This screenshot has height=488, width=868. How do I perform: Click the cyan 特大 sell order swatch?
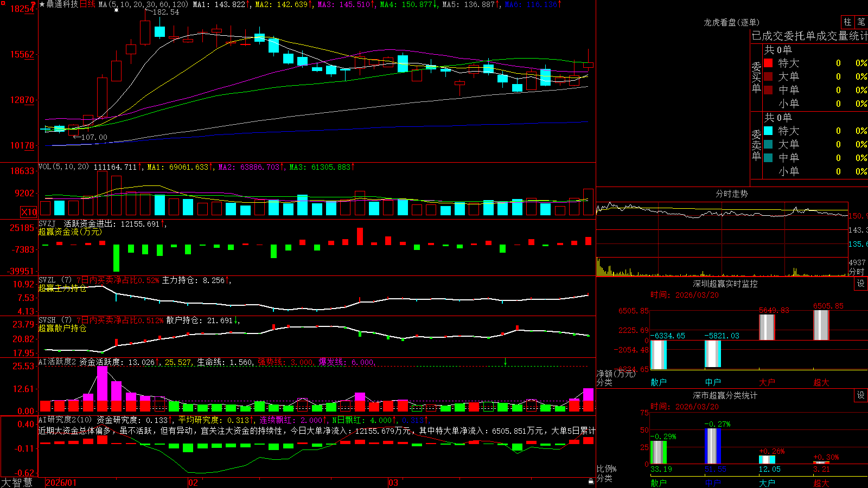click(x=768, y=131)
